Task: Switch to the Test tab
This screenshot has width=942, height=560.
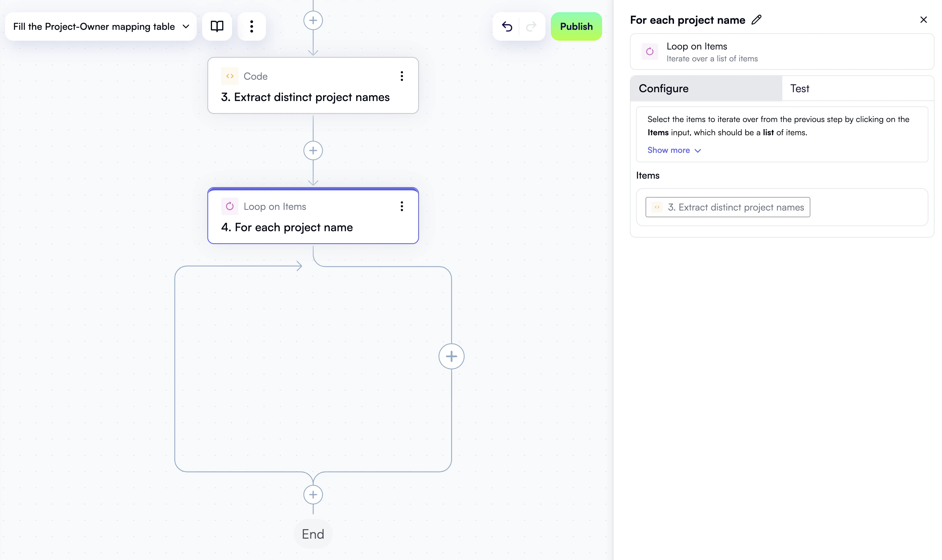Action: (x=800, y=88)
